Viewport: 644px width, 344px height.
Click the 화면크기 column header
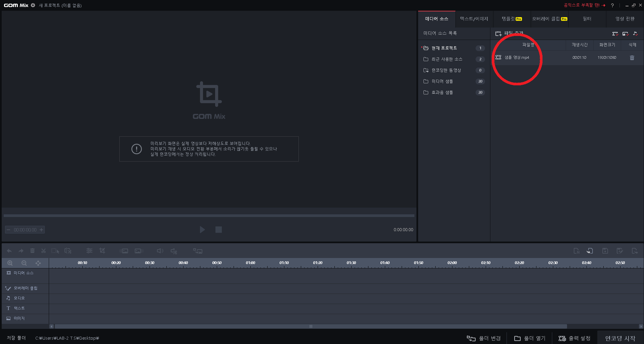(607, 45)
